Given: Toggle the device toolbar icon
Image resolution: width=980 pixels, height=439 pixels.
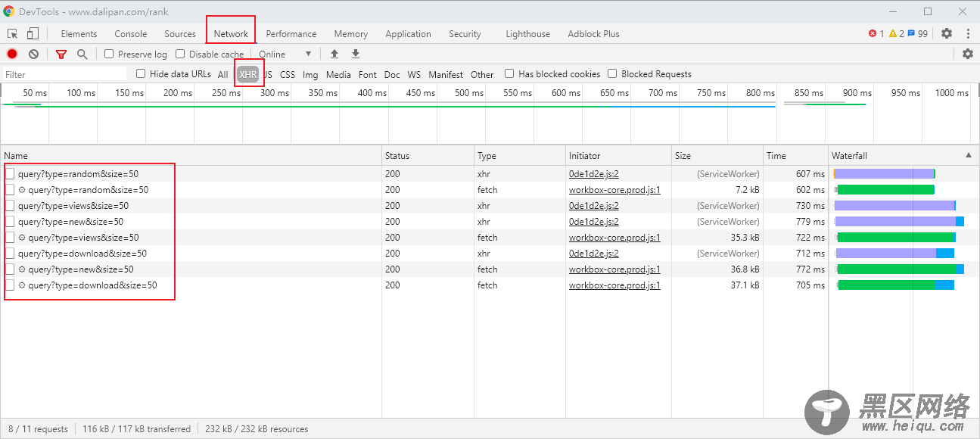Looking at the screenshot, I should point(33,33).
